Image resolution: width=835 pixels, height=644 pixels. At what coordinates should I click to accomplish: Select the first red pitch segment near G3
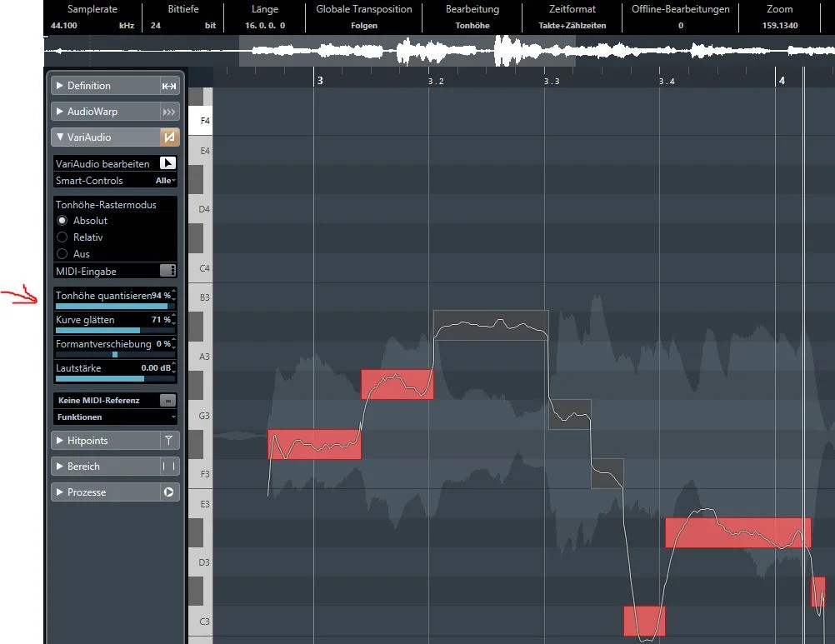(314, 444)
